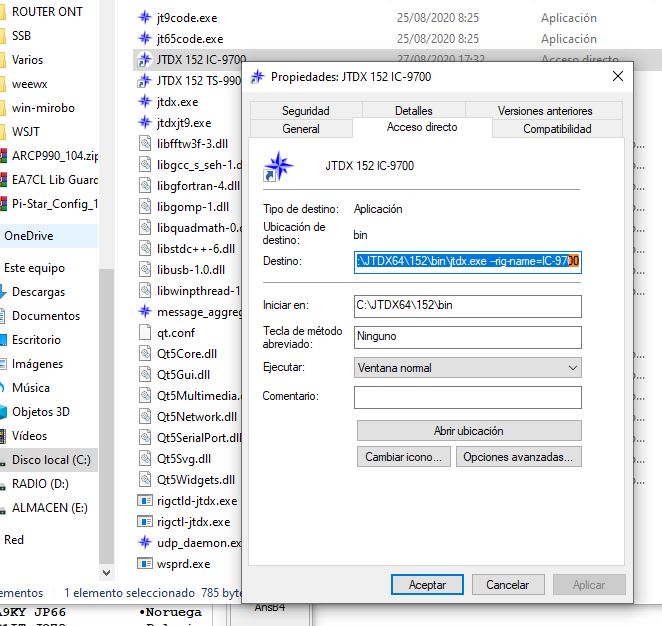Switch to the Seguridad tab
662x626 pixels.
pyautogui.click(x=305, y=111)
